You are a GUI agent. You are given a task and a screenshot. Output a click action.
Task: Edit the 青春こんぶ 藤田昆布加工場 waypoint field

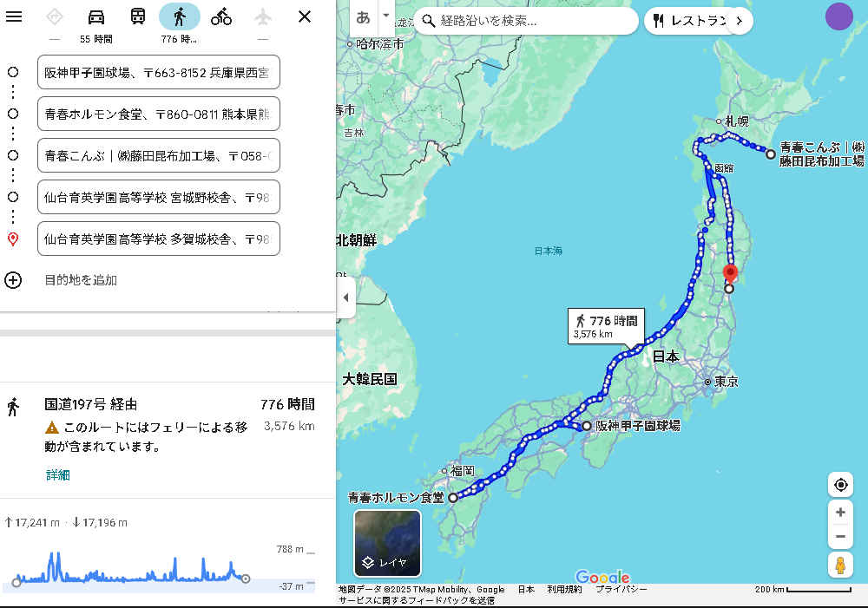point(159,155)
